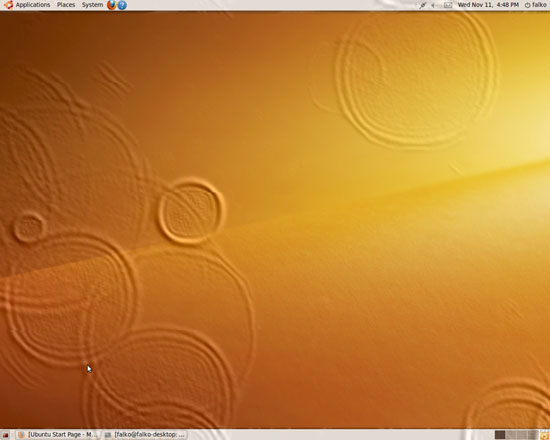This screenshot has width=550, height=440.
Task: Open the network connection indicator
Action: point(423,5)
